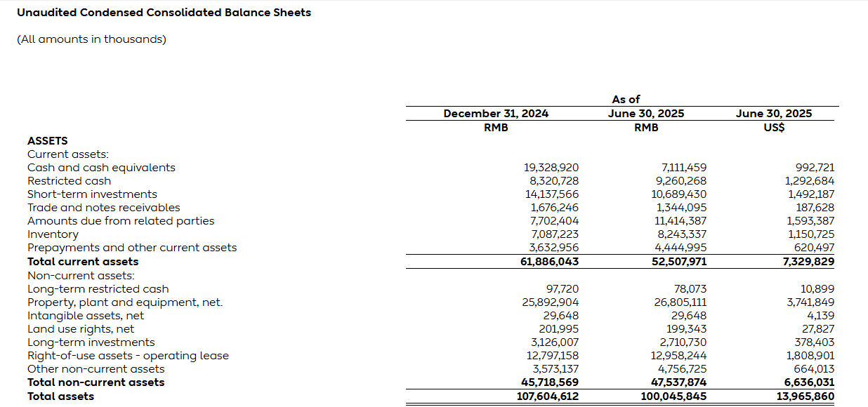The height and width of the screenshot is (407, 868).
Task: Select the Short-term investments row label
Action: (92, 194)
